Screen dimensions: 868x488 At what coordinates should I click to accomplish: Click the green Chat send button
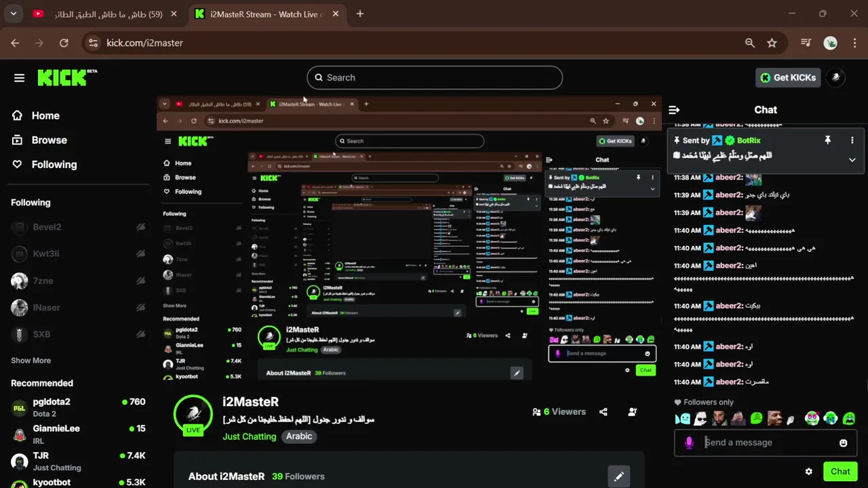click(x=840, y=472)
